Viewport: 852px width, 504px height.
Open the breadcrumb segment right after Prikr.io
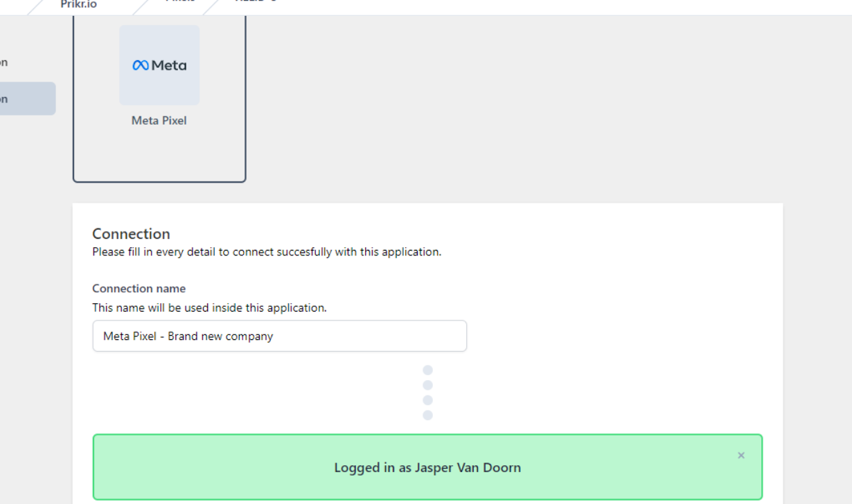tap(180, 2)
